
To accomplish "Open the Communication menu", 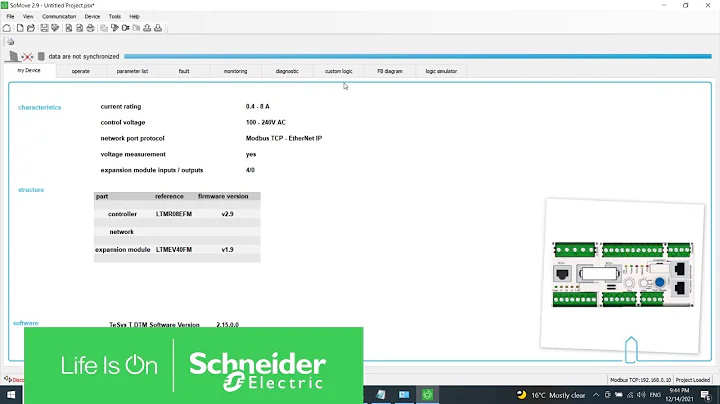I will pyautogui.click(x=59, y=17).
